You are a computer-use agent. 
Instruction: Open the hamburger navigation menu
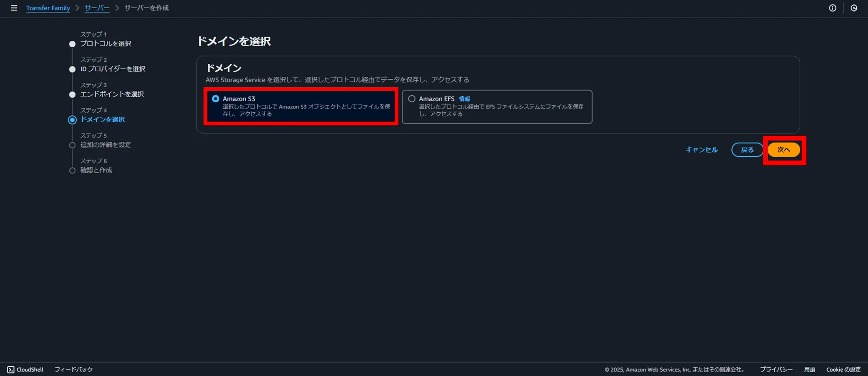[14, 8]
